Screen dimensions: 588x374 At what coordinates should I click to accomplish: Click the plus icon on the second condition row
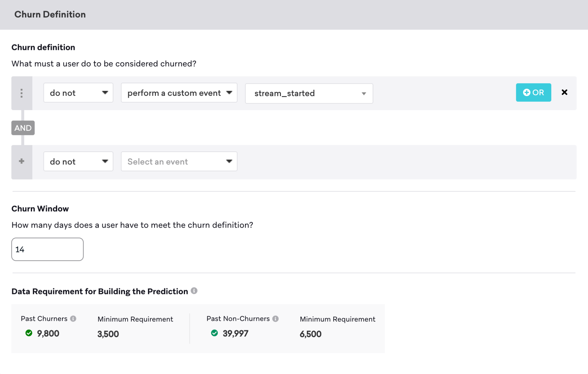21,161
